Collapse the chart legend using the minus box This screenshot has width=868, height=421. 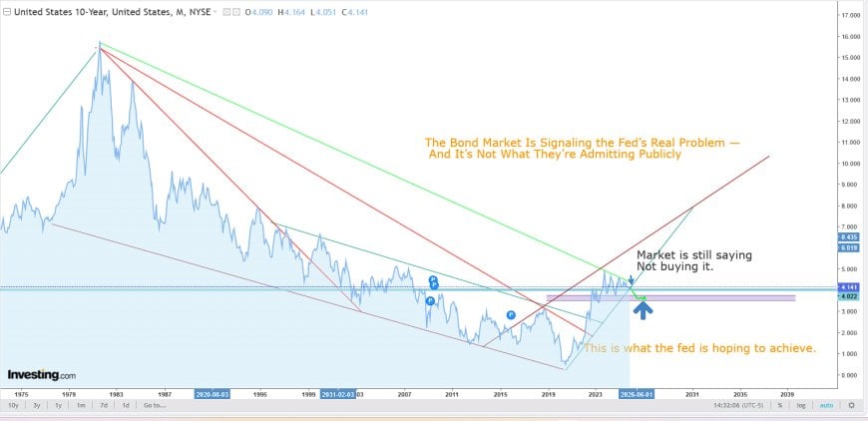[6, 12]
